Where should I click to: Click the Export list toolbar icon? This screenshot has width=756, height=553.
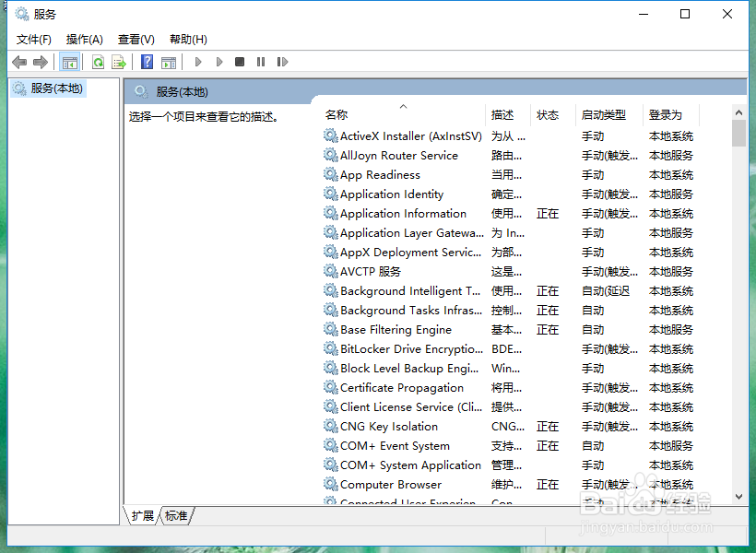click(x=119, y=62)
